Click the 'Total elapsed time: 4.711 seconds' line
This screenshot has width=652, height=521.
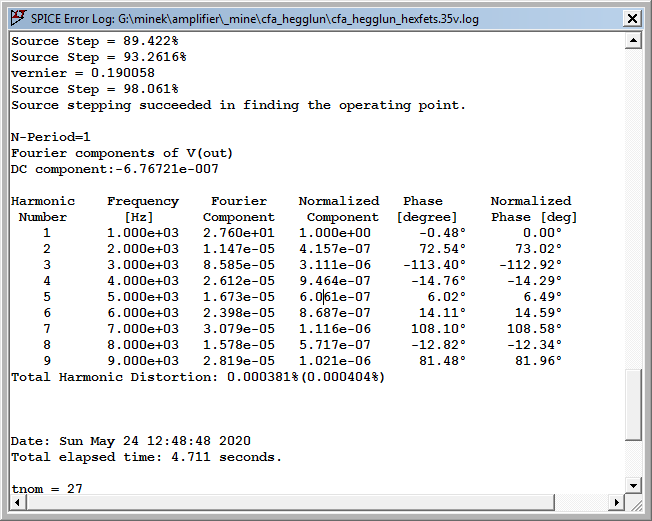pyautogui.click(x=146, y=457)
